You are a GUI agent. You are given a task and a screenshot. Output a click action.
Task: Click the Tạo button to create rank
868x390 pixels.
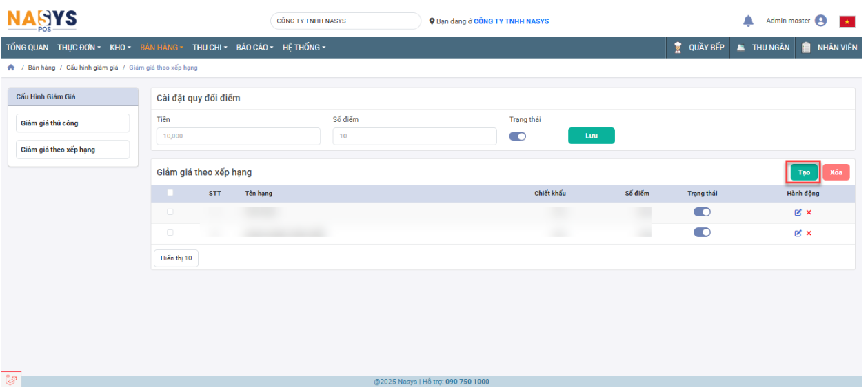point(804,172)
